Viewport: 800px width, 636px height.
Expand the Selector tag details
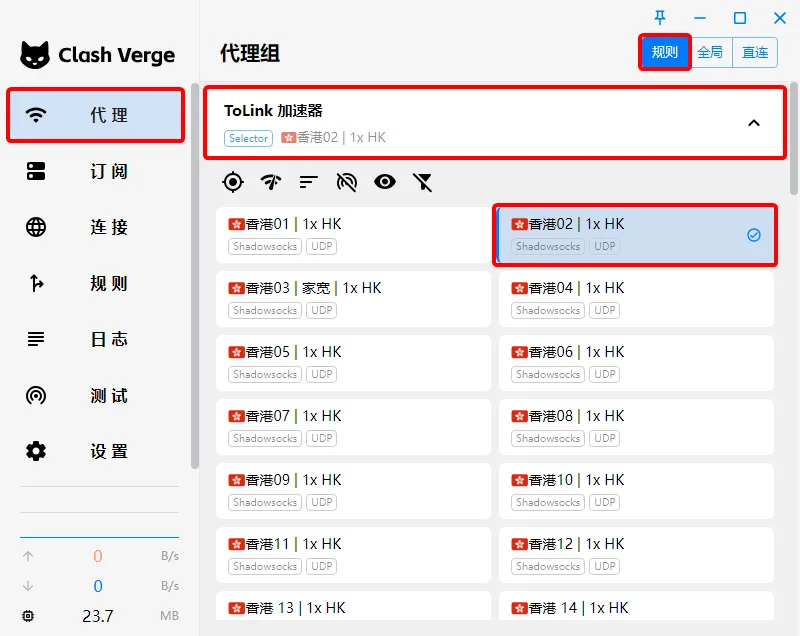point(247,139)
